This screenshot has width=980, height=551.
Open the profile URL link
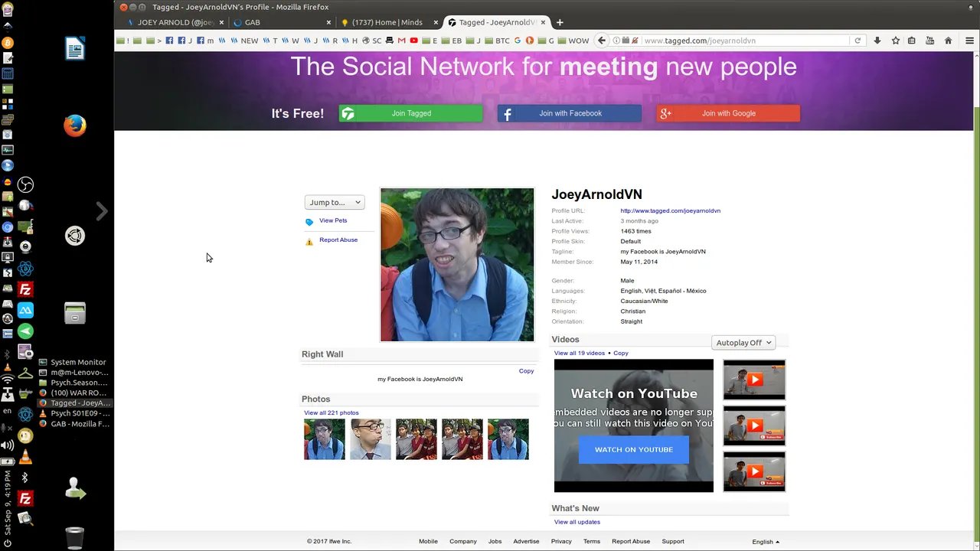coord(670,211)
